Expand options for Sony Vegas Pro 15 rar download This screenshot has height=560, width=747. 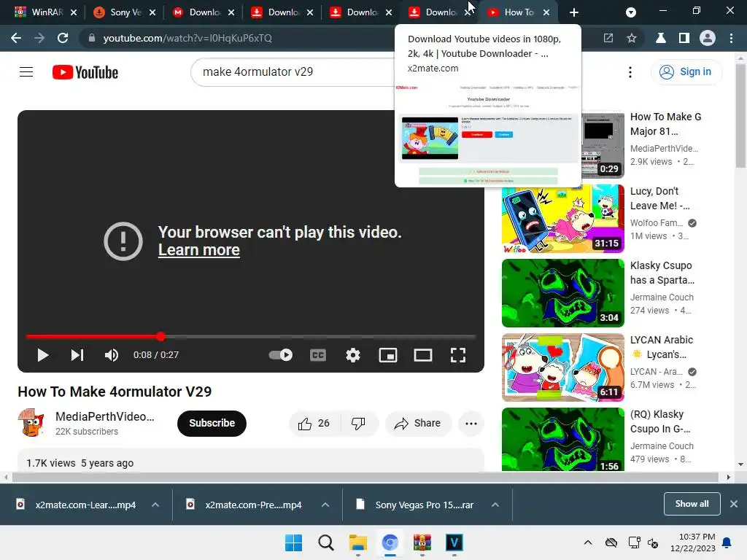[495, 505]
